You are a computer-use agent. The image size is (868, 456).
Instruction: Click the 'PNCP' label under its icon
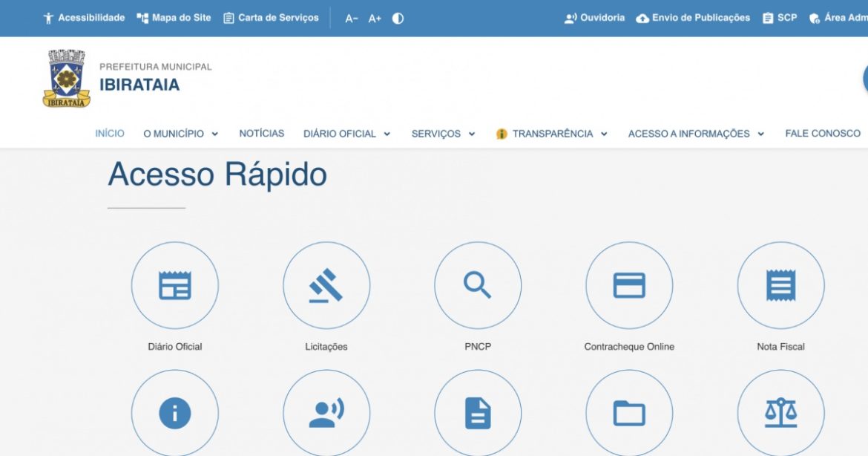pos(478,347)
